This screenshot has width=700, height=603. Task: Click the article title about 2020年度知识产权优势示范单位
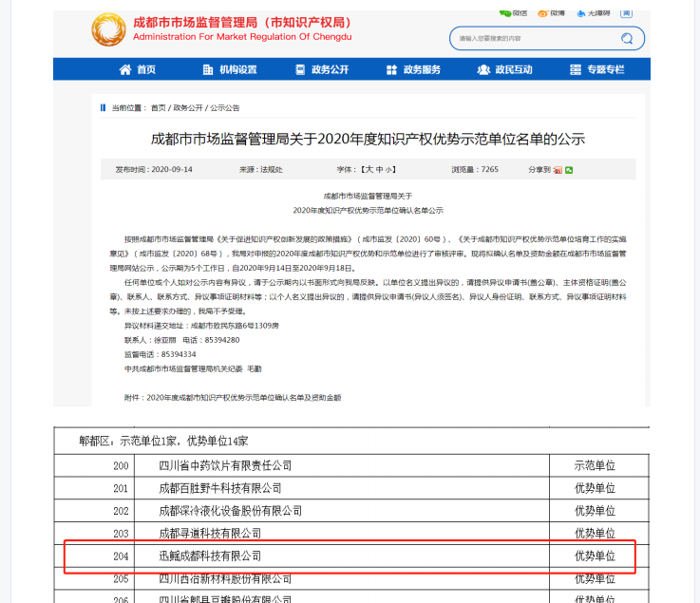368,140
